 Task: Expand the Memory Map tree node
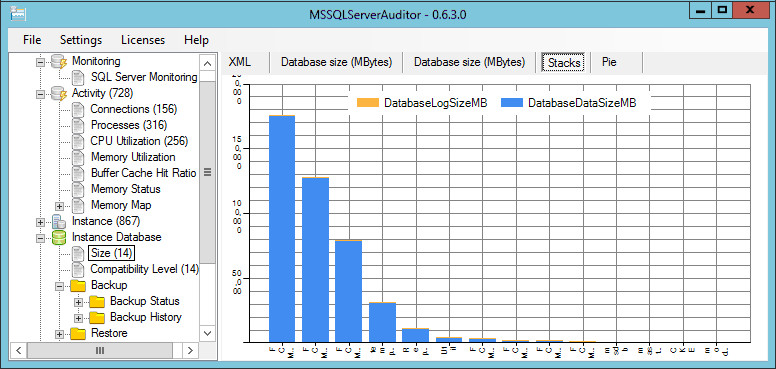pyautogui.click(x=59, y=206)
